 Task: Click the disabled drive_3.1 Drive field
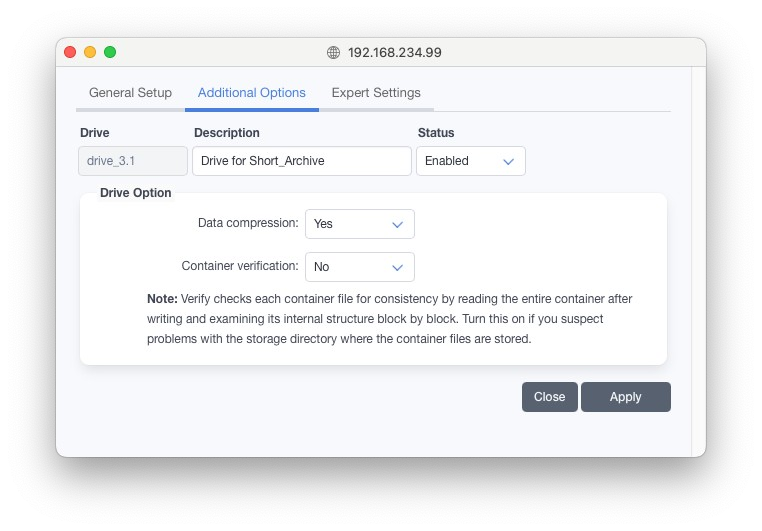[133, 161]
